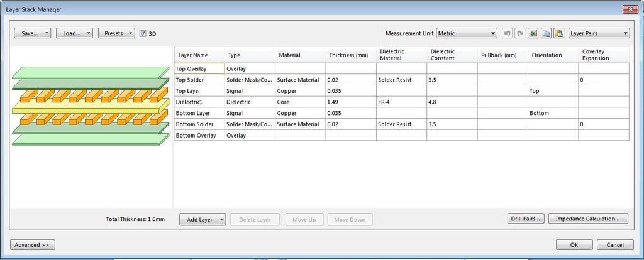
Task: Click Top Solder's Solder Resist cell
Action: pos(401,80)
